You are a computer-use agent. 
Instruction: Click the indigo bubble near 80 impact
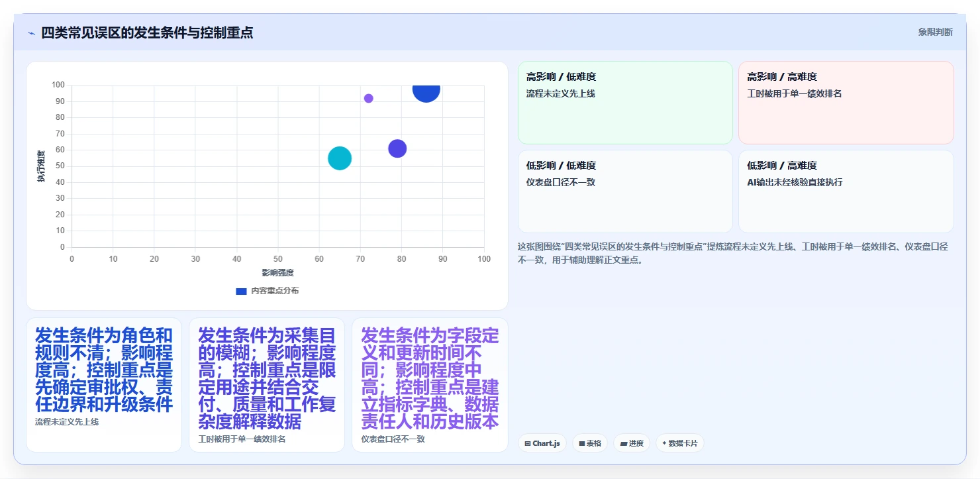[397, 148]
